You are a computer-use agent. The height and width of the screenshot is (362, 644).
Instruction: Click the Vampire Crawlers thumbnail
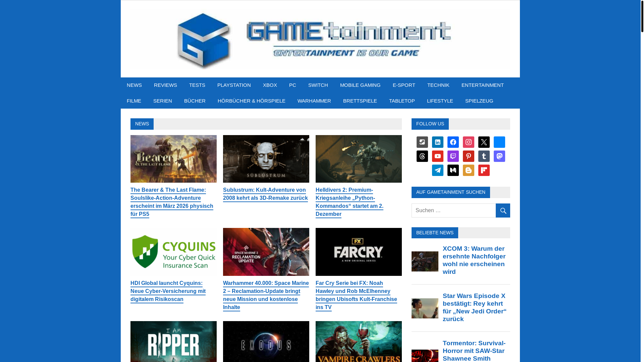click(x=359, y=342)
